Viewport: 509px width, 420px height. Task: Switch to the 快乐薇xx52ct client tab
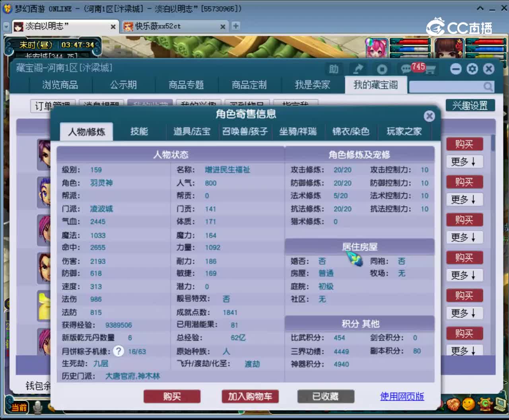tap(175, 26)
